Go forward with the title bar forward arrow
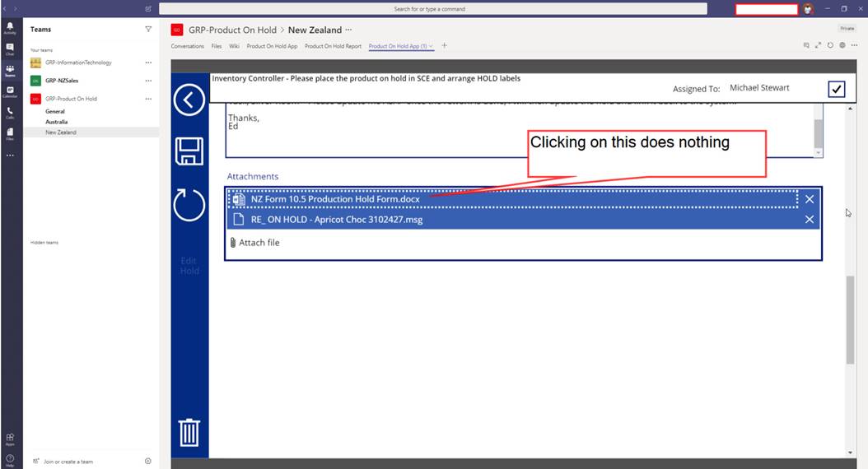 coord(16,9)
